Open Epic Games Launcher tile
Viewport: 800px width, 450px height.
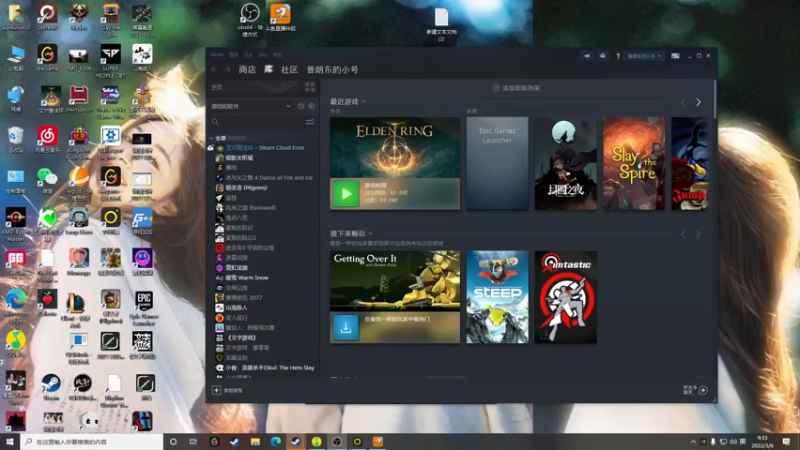click(497, 163)
